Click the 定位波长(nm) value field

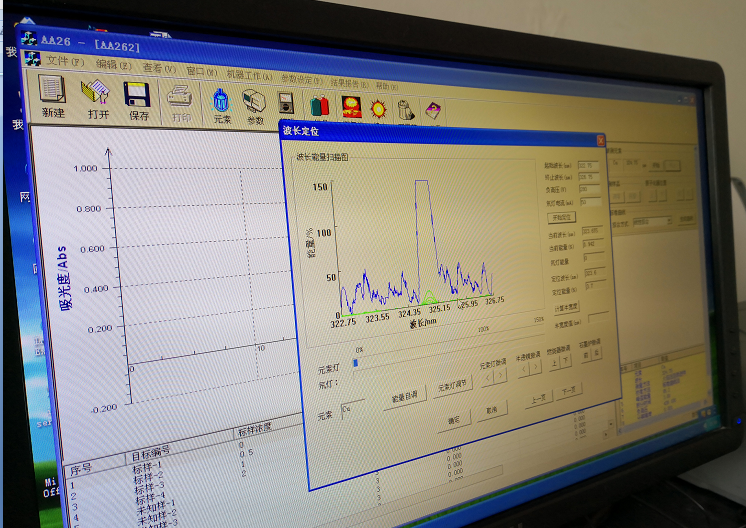point(596,273)
